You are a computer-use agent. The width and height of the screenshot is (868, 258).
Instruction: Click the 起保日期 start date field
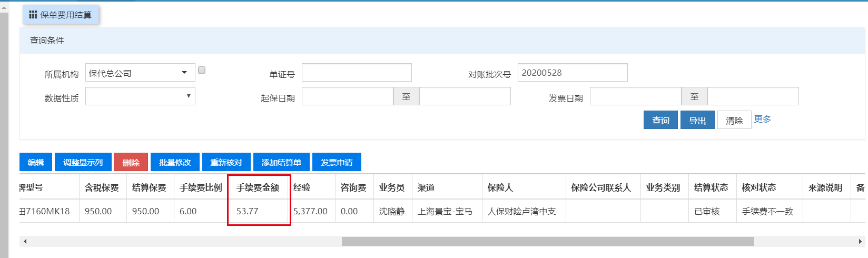tap(348, 96)
